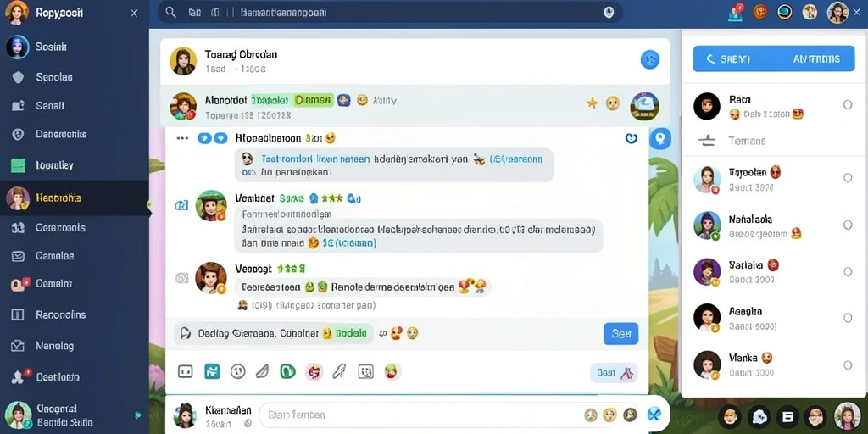
Task: Click the cherry sticker icon in the attachment toolbar
Action: click(392, 371)
